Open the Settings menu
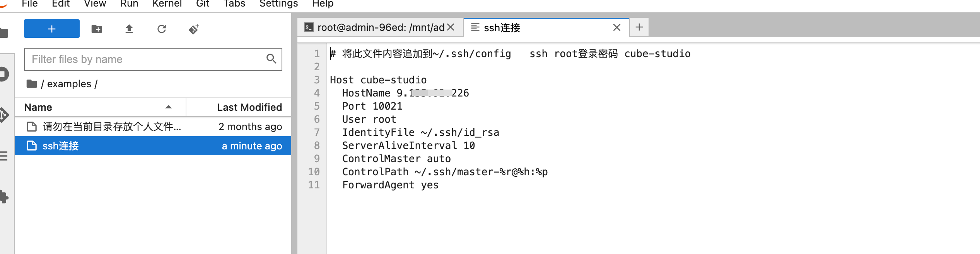This screenshot has height=254, width=980. pyautogui.click(x=278, y=4)
